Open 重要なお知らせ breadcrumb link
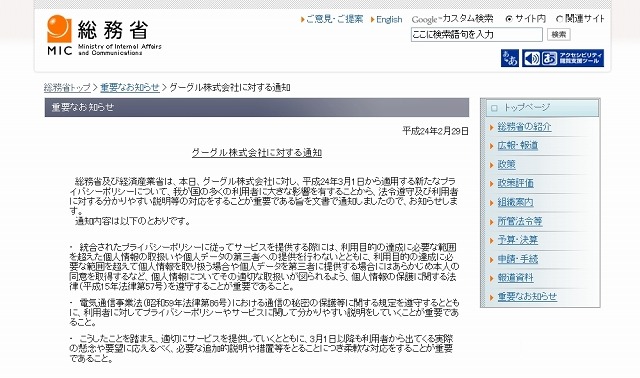 (x=130, y=87)
